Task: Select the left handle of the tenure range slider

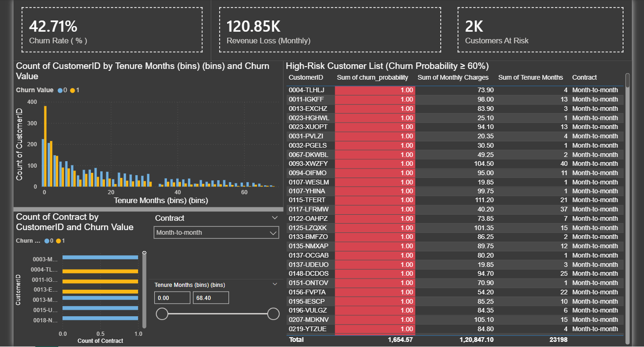Action: click(x=162, y=313)
